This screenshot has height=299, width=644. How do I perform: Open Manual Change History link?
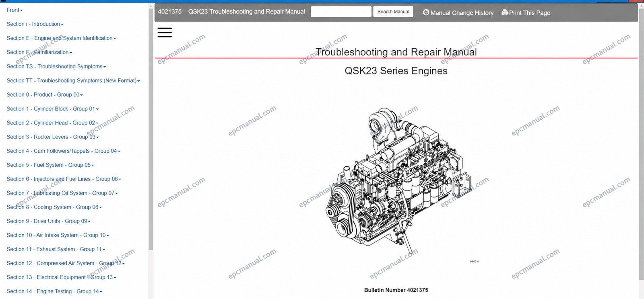pos(458,13)
